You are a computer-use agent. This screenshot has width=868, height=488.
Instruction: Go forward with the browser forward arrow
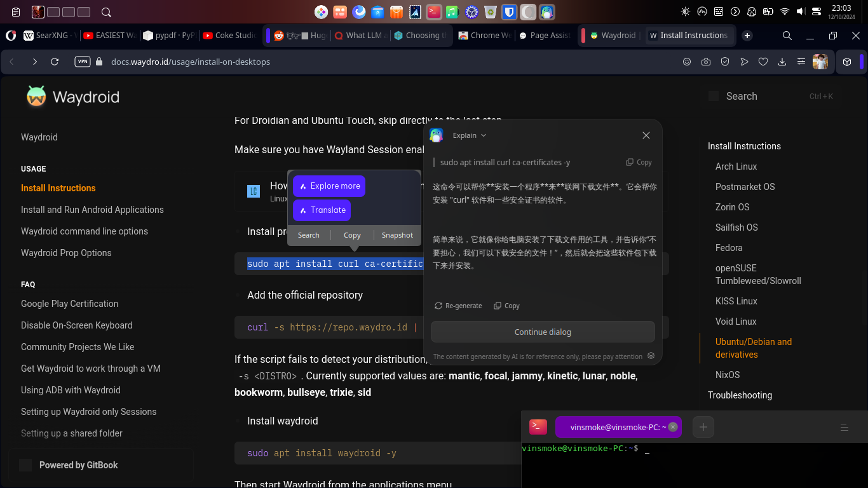(x=34, y=62)
